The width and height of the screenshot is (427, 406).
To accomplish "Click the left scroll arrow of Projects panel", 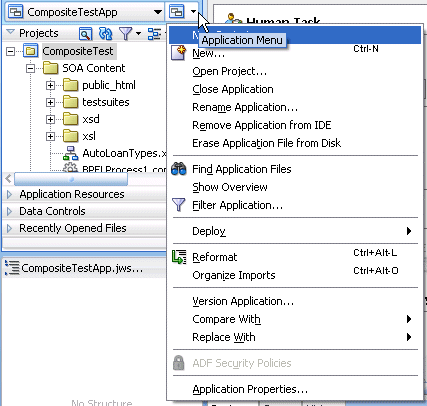I will coord(8,179).
